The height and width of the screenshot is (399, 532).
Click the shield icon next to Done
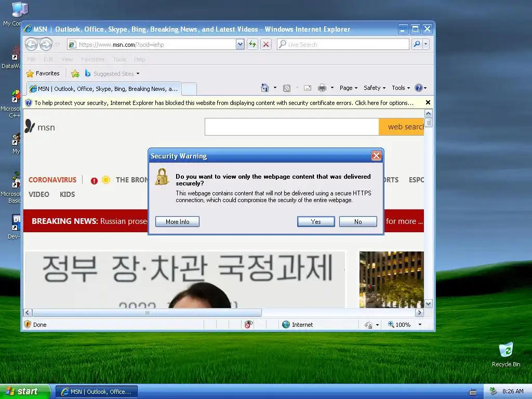[28, 324]
